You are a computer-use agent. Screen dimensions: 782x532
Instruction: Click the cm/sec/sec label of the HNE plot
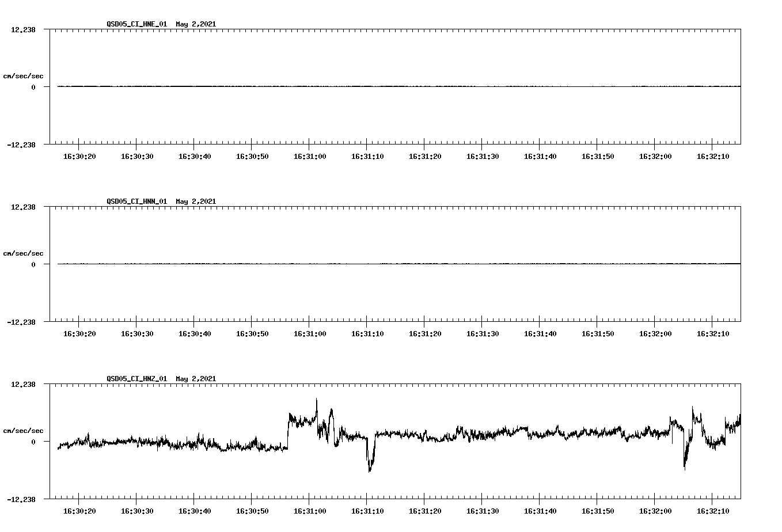(x=24, y=75)
